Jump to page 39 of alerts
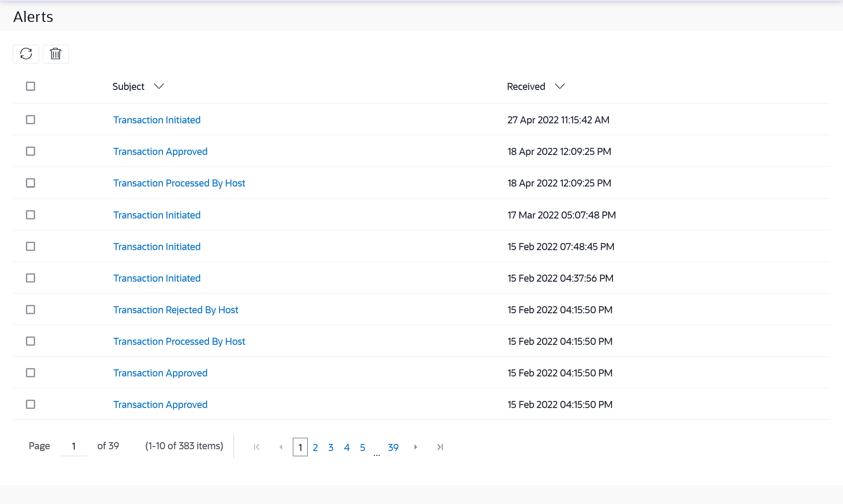This screenshot has width=843, height=504. pos(393,447)
